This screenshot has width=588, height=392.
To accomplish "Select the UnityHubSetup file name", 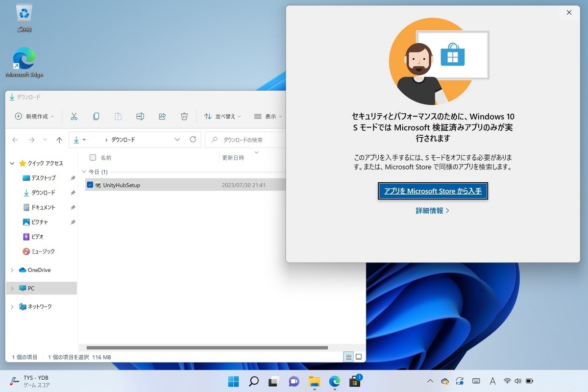I will pos(122,185).
